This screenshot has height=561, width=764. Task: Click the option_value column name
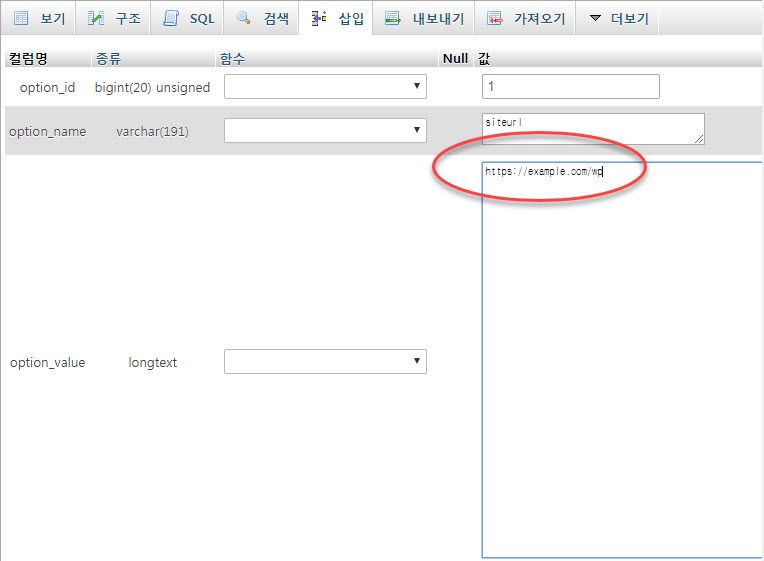tap(47, 363)
